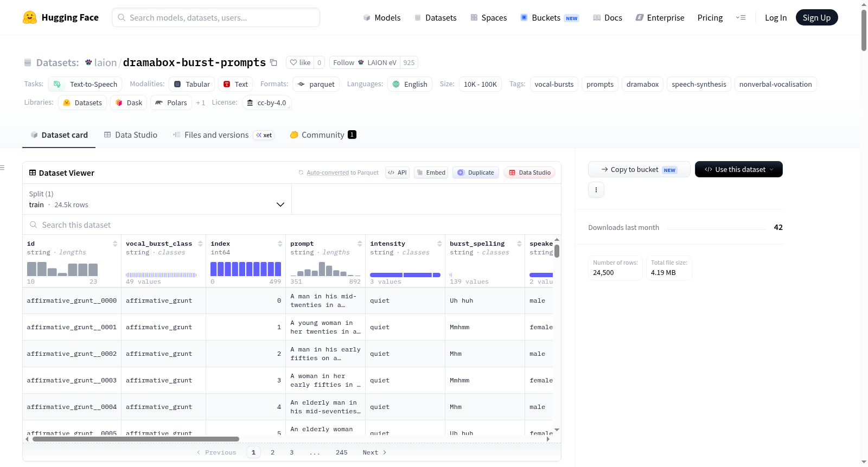Follow LAION eV organization
This screenshot has height=467, width=868.
coord(365,62)
